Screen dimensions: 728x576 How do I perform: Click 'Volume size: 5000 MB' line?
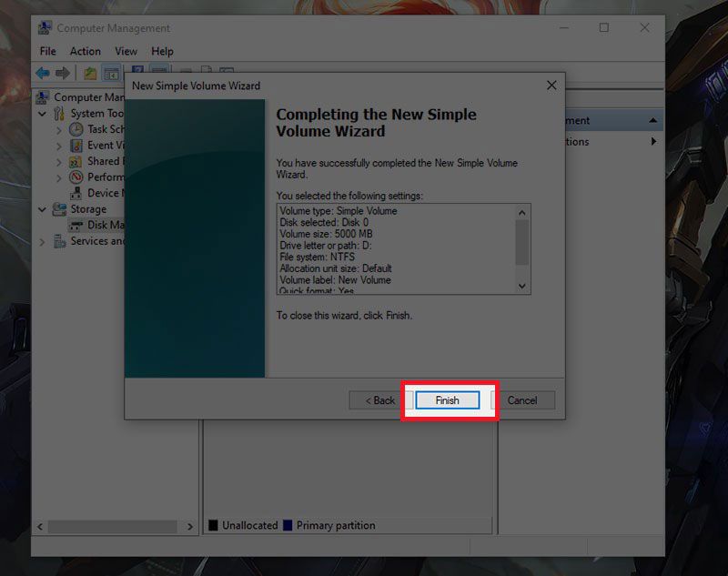coord(326,234)
